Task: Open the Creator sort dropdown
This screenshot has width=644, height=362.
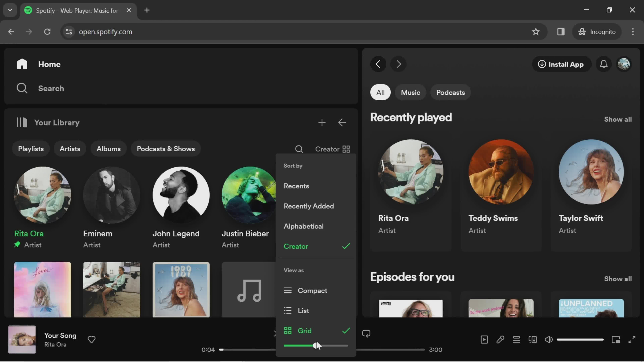Action: tap(333, 149)
